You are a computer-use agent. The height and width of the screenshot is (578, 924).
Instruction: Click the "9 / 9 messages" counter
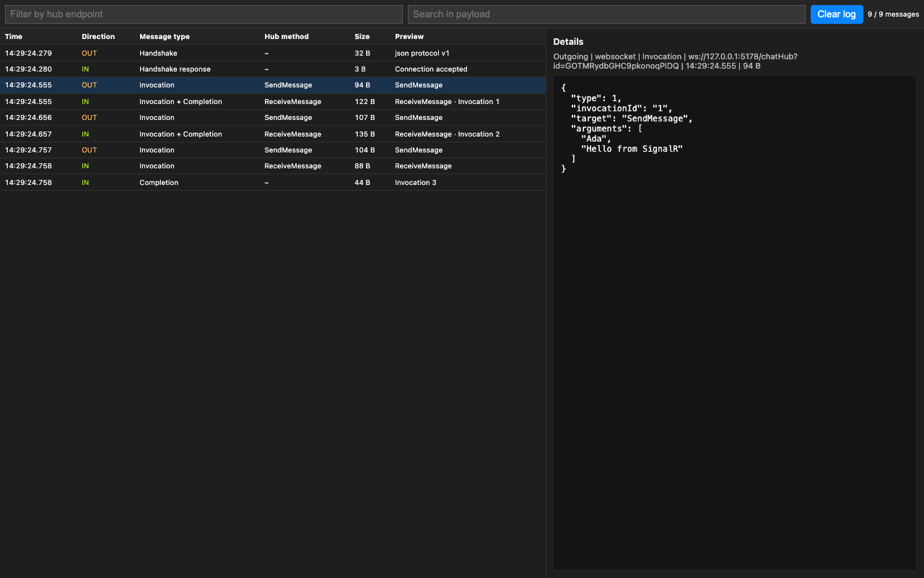point(893,14)
